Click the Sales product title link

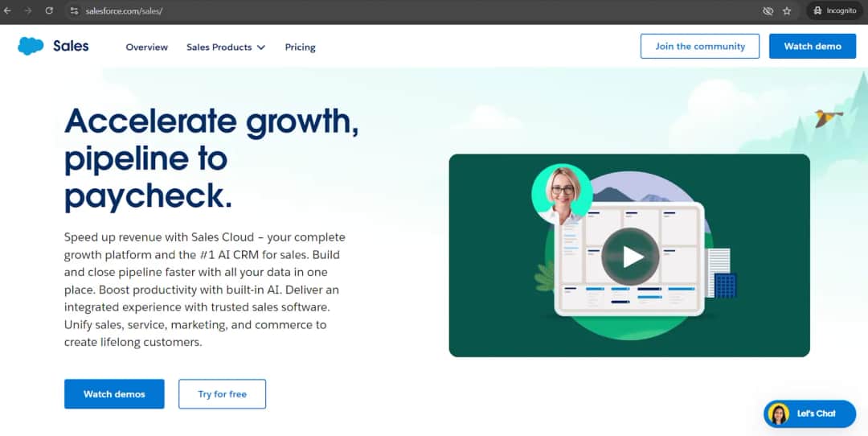tap(71, 46)
